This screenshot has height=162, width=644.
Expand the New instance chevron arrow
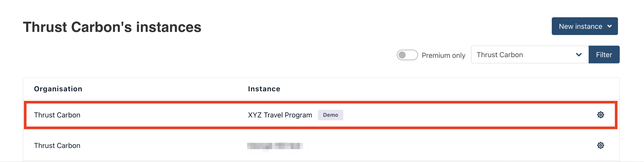pyautogui.click(x=610, y=26)
